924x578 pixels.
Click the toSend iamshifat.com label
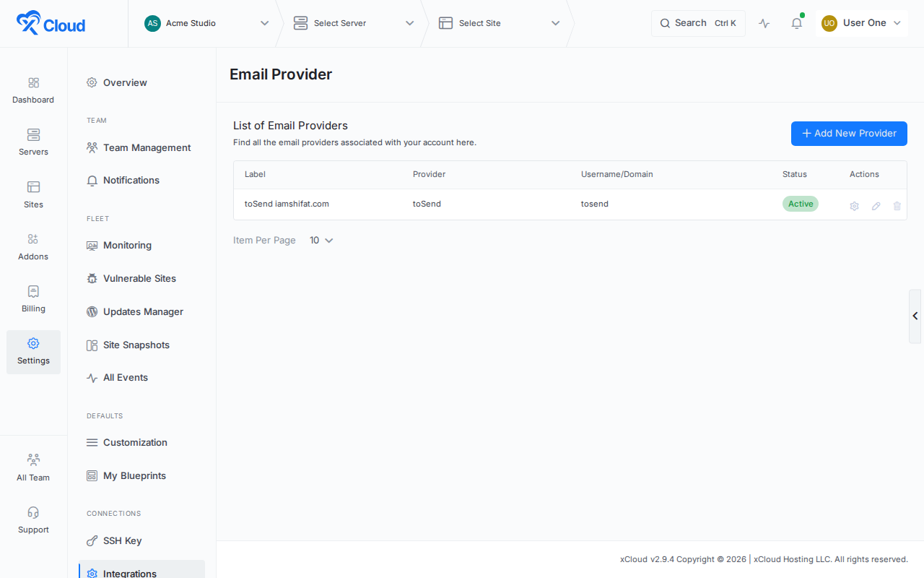287,204
